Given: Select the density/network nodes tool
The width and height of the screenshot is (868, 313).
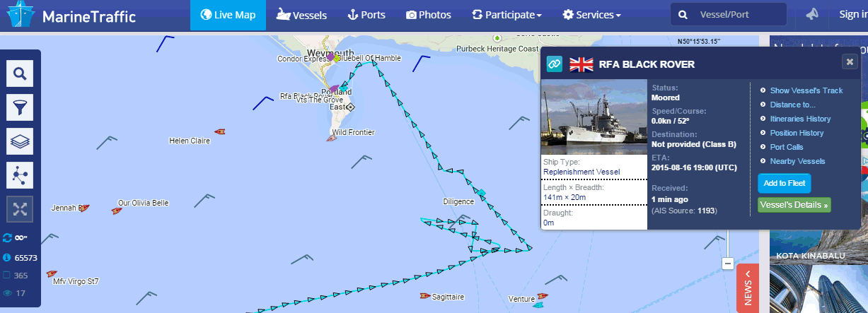Looking at the screenshot, I should (20, 175).
